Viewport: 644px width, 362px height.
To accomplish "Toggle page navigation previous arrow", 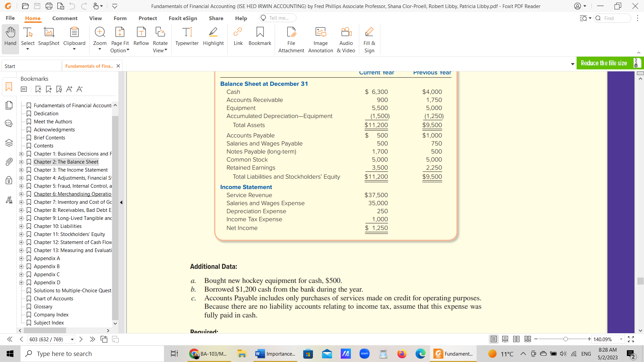I will pyautogui.click(x=21, y=339).
